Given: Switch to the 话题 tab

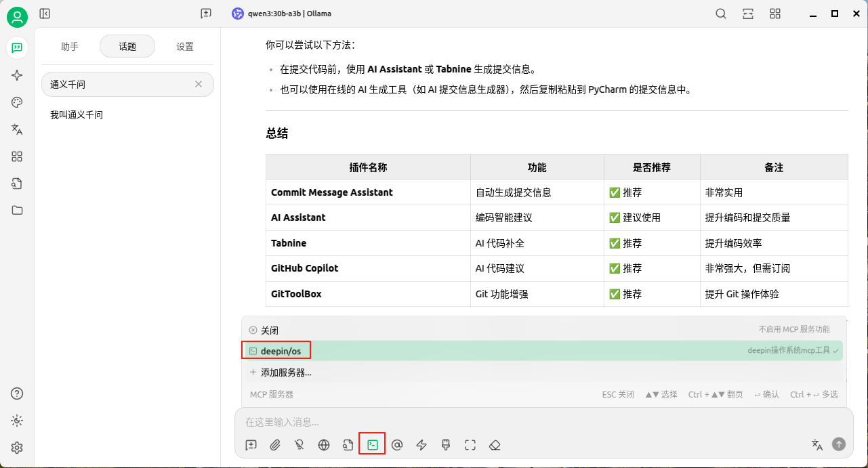Looking at the screenshot, I should tap(127, 47).
